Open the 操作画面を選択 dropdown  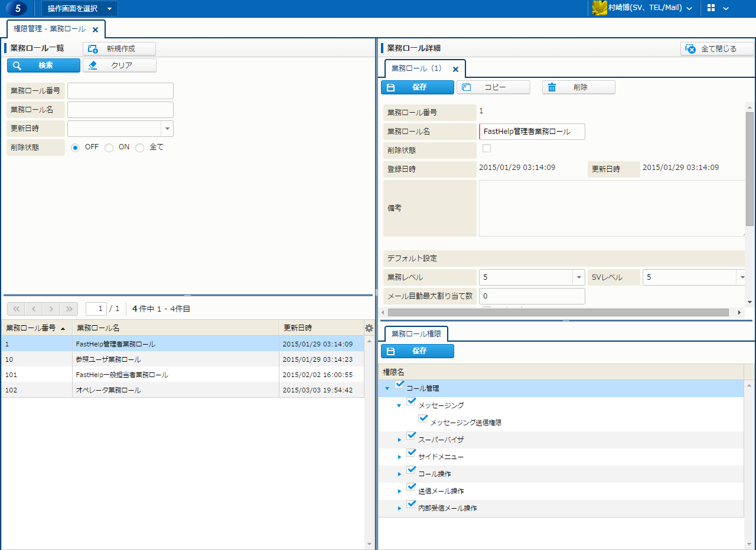80,8
